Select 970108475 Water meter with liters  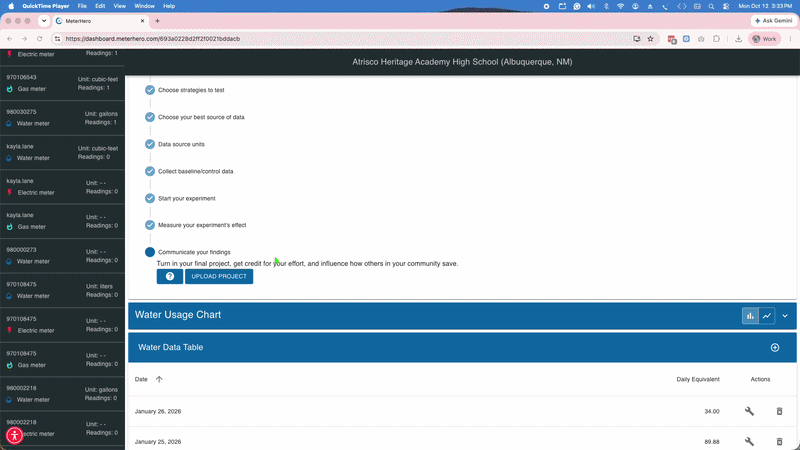tap(62, 290)
